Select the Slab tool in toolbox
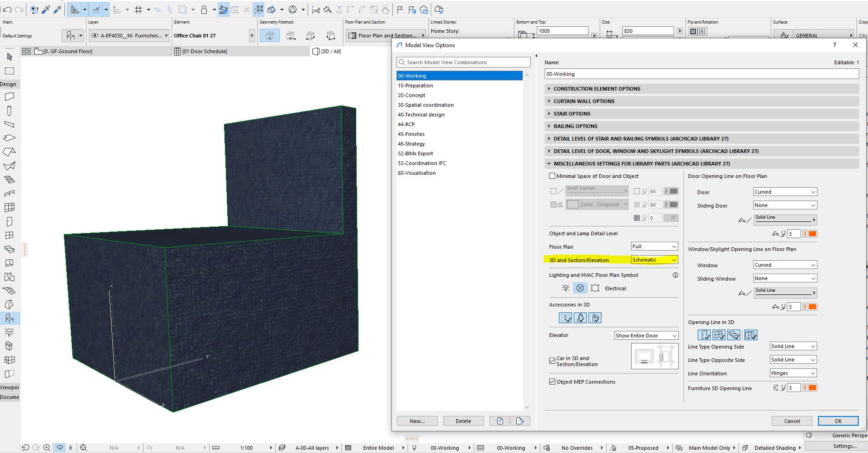Viewport: 868px width, 453px height. coord(10,138)
